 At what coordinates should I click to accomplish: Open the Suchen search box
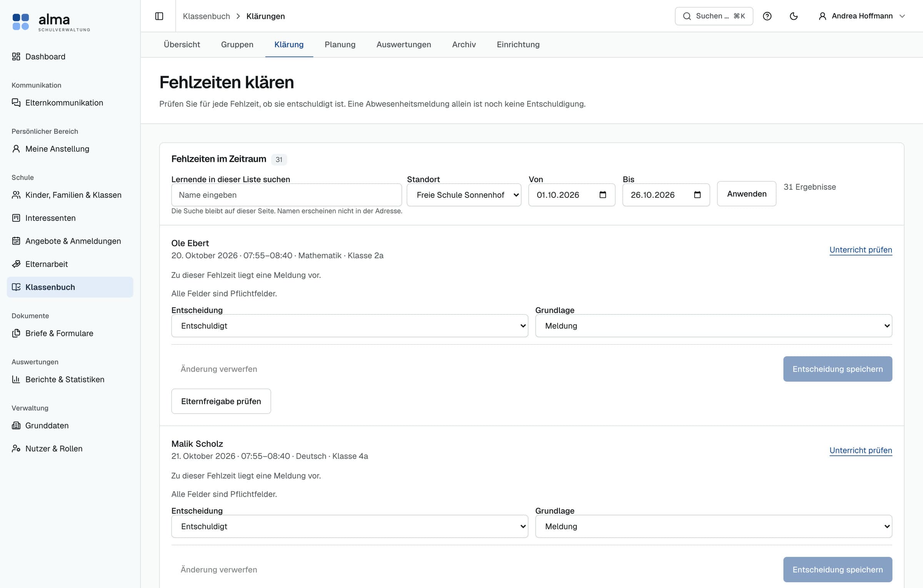(714, 16)
